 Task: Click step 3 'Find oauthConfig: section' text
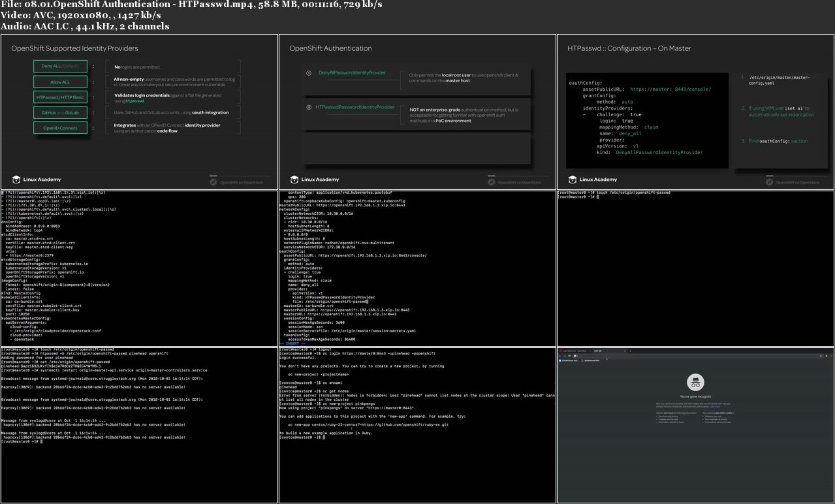coord(778,141)
